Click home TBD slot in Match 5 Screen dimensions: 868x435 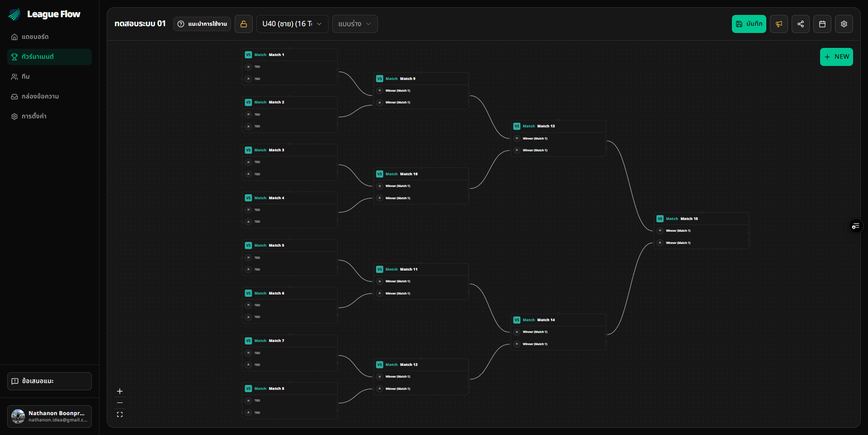(290, 258)
